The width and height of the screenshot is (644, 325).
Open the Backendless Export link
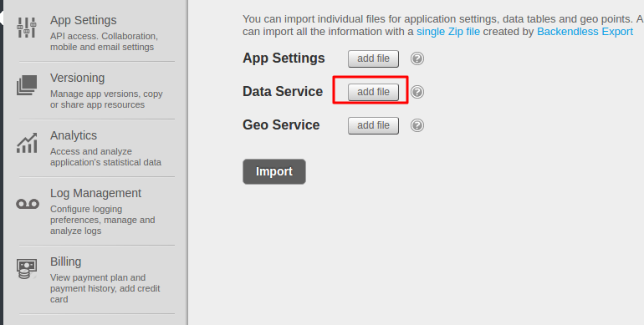[585, 32]
